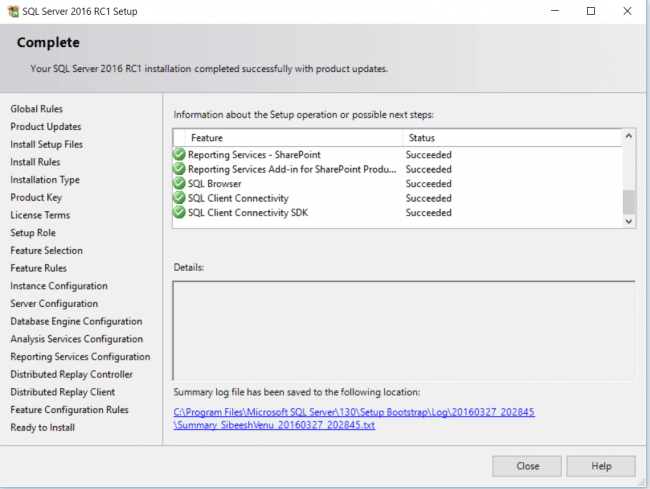Click the Feature column header

pos(294,138)
